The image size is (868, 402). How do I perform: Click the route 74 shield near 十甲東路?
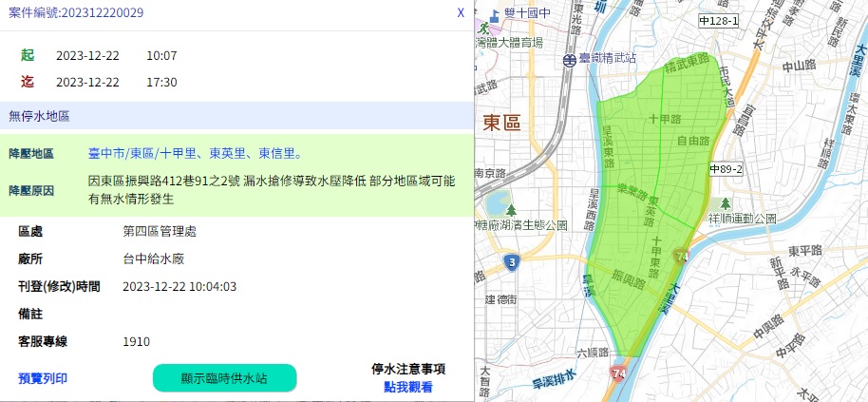click(x=680, y=257)
